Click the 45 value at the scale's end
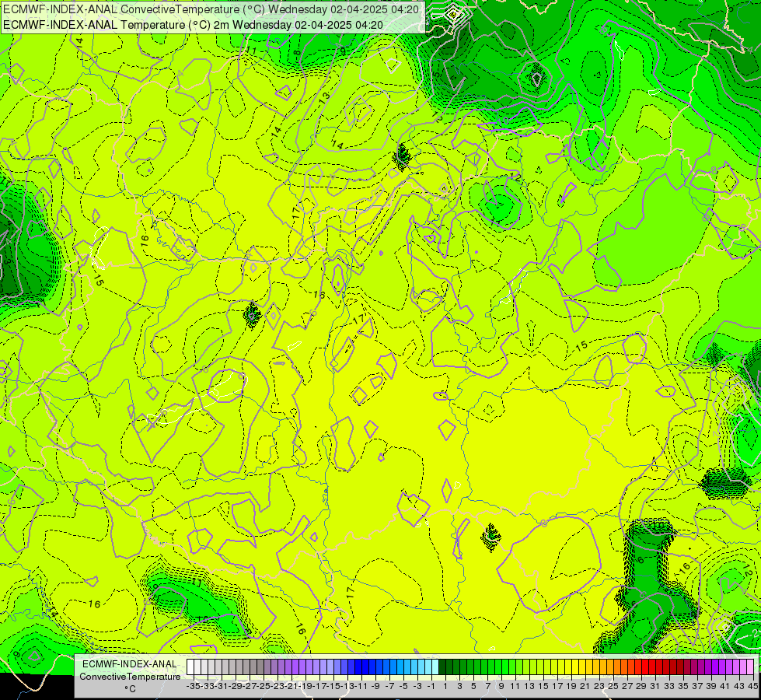The image size is (761, 700). (x=752, y=686)
